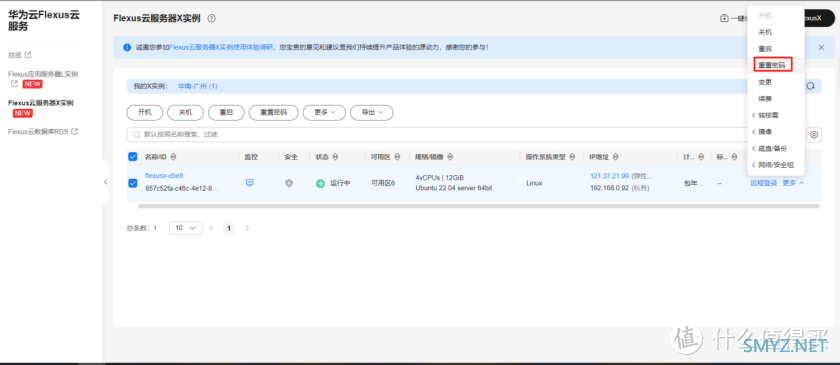Sort by IP地址 column sort icon

point(616,157)
